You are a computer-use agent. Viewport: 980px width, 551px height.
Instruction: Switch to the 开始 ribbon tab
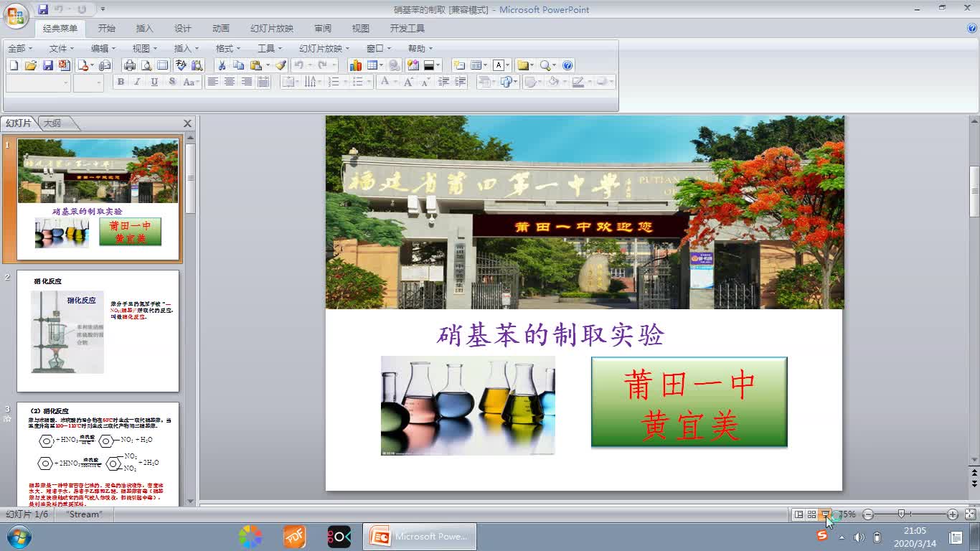click(x=106, y=29)
